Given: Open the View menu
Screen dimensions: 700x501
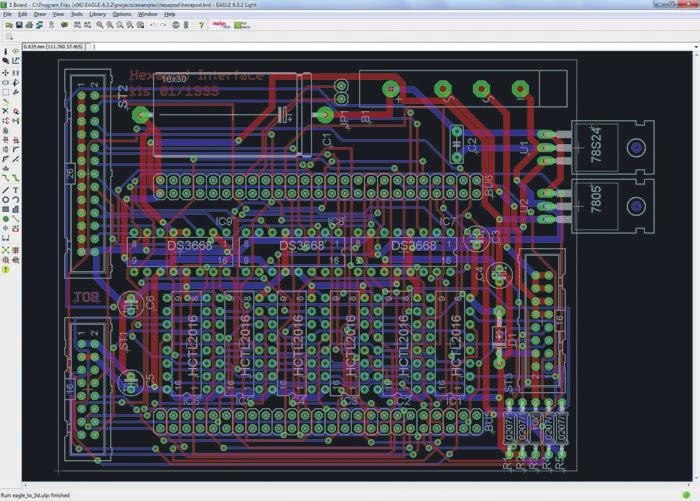Looking at the screenshot, I should (x=58, y=14).
